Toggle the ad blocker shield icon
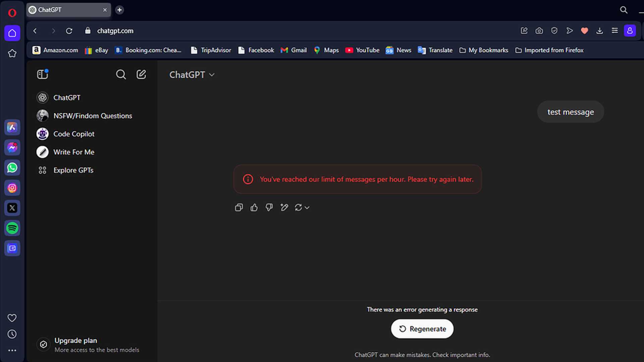Viewport: 644px width, 362px height. (554, 31)
